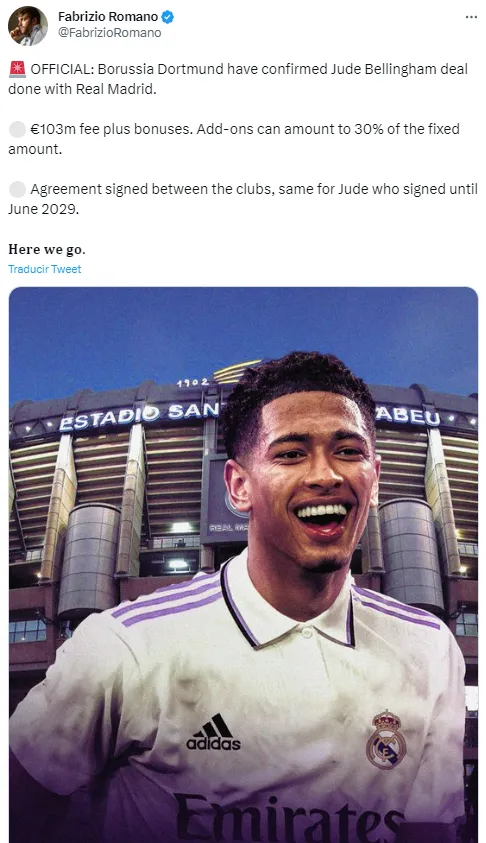
Task: Open Fabrizio Romano's profile picture
Action: click(27, 26)
